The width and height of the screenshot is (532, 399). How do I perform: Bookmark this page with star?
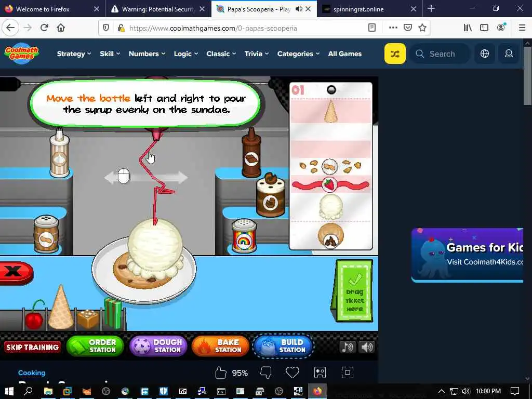[x=422, y=28]
